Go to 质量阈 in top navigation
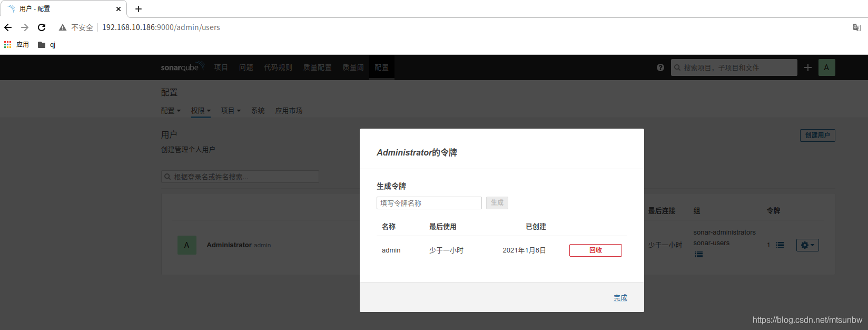 (353, 67)
